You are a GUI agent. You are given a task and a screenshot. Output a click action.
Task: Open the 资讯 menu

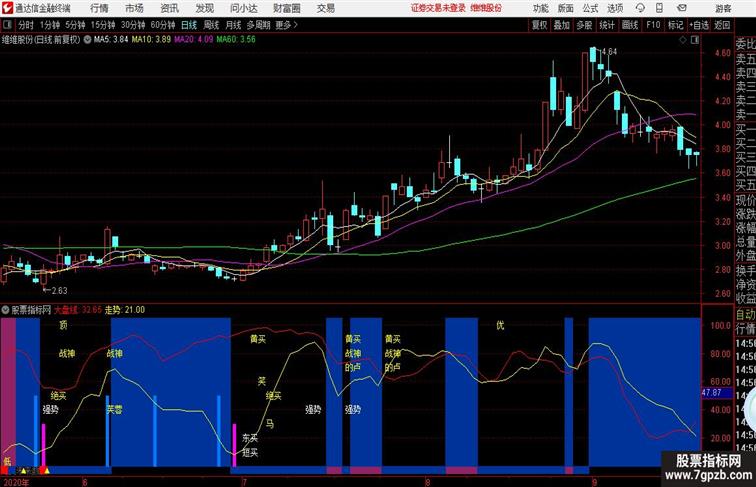[169, 8]
